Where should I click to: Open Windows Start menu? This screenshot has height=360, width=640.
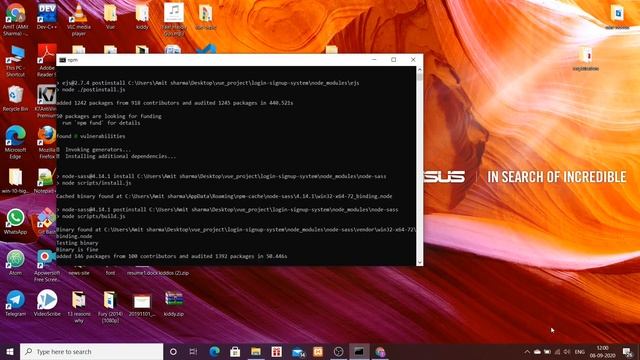click(10, 351)
